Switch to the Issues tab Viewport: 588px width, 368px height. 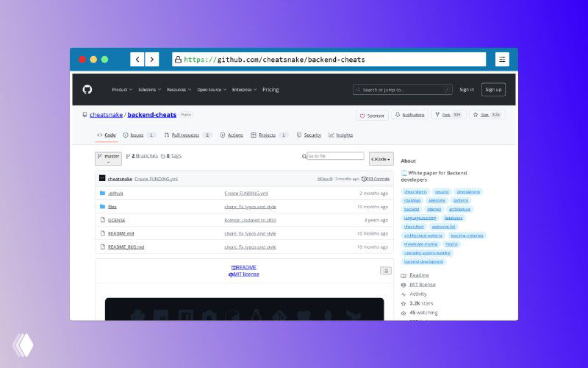click(x=139, y=135)
